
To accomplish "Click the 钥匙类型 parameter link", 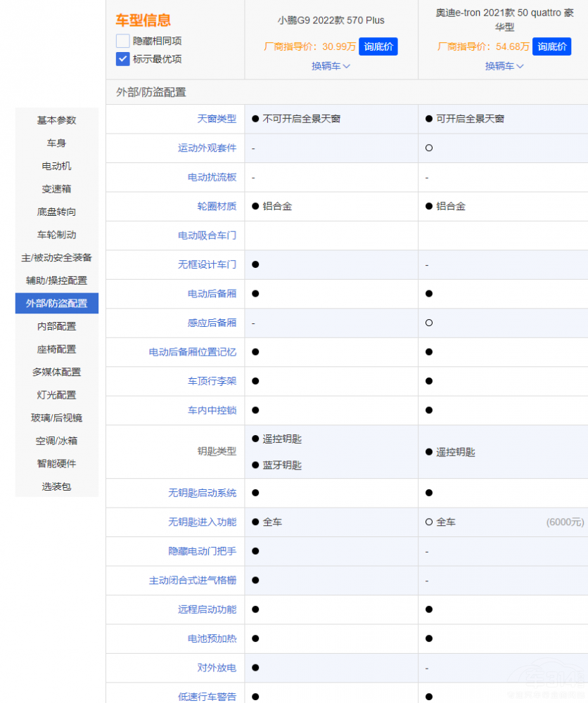I will [x=217, y=451].
